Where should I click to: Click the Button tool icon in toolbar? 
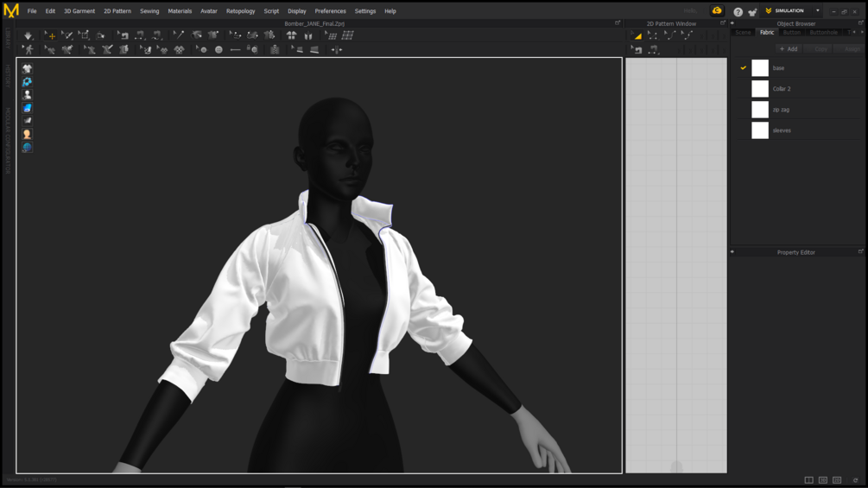pyautogui.click(x=219, y=50)
